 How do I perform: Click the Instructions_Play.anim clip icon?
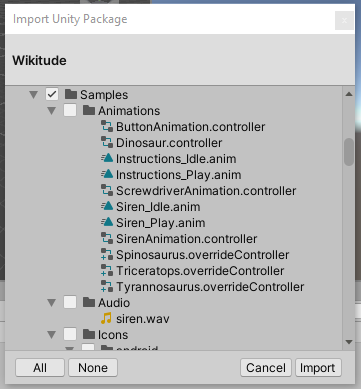click(x=107, y=174)
